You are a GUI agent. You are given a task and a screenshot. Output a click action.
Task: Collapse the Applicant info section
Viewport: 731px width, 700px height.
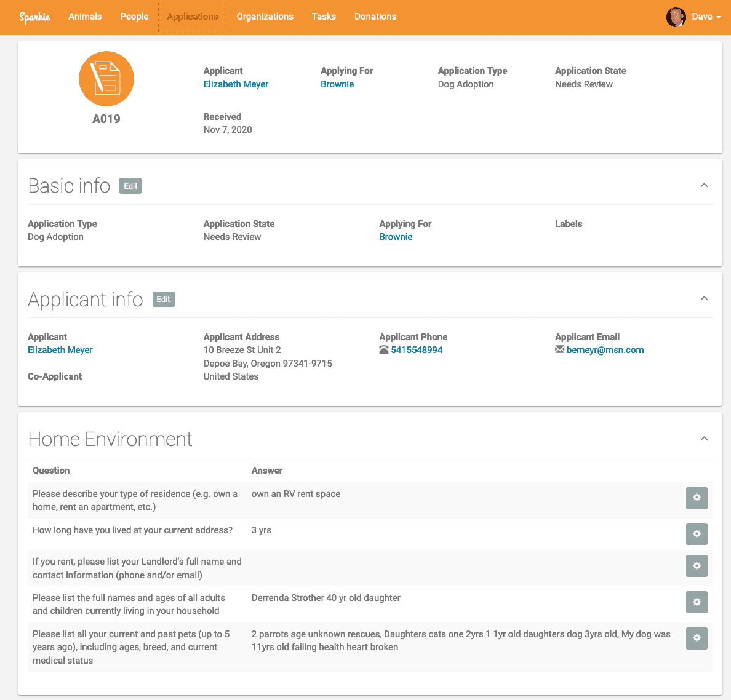704,298
